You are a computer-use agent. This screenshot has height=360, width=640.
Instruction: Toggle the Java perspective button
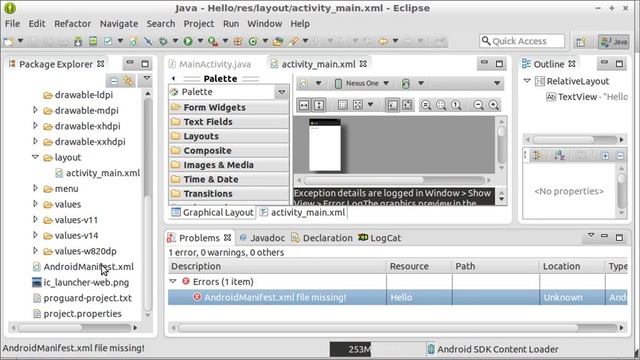[x=614, y=42]
